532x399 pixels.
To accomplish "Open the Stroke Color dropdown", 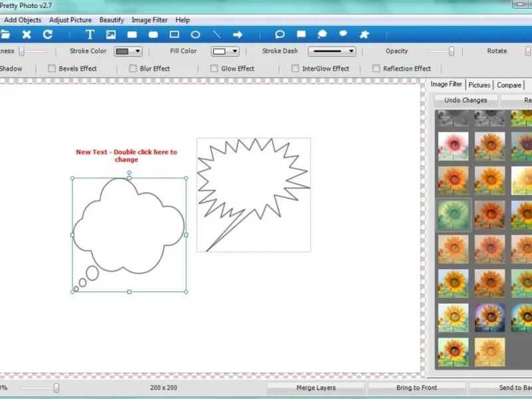I will click(x=128, y=51).
